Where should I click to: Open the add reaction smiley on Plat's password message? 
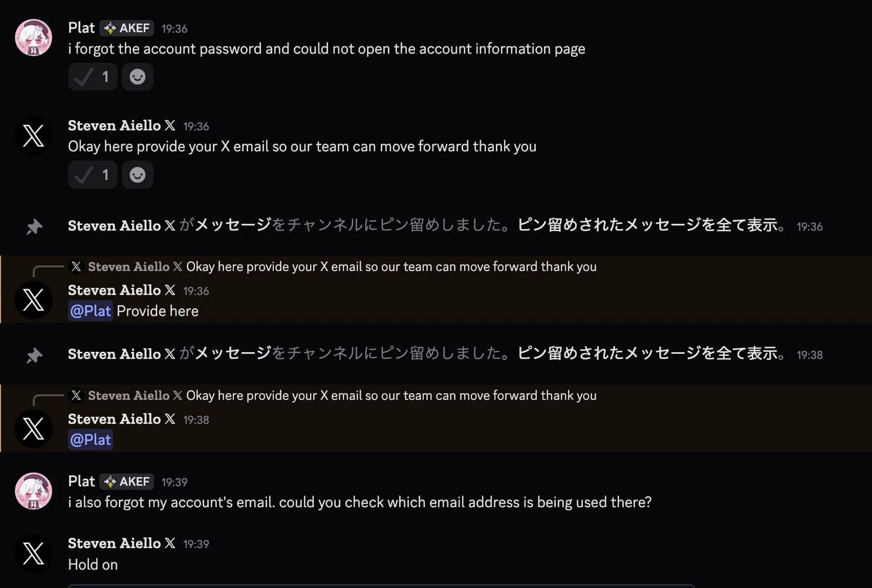pos(137,76)
